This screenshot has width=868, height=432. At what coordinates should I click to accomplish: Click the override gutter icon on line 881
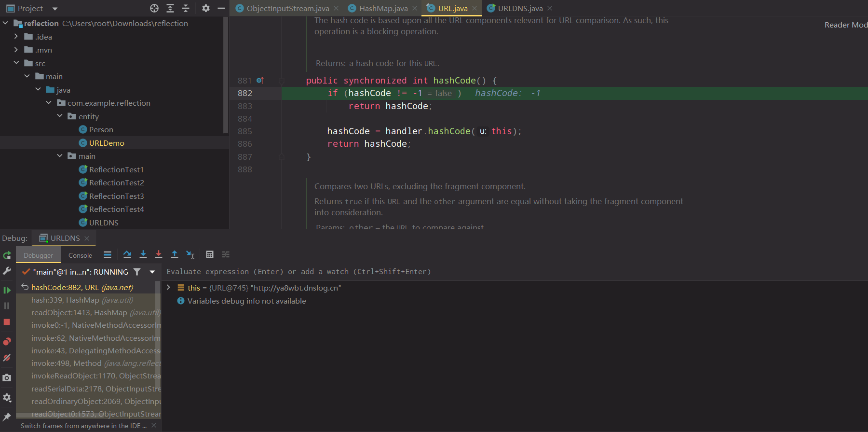[260, 81]
